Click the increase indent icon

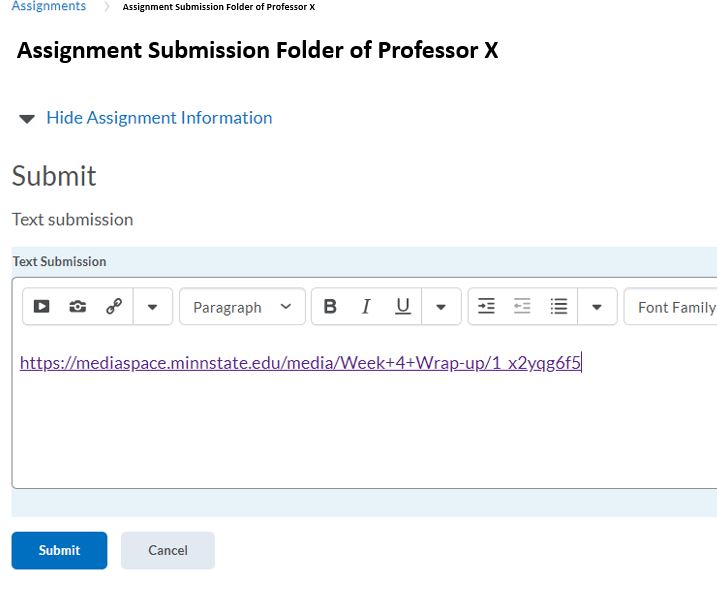click(x=486, y=307)
